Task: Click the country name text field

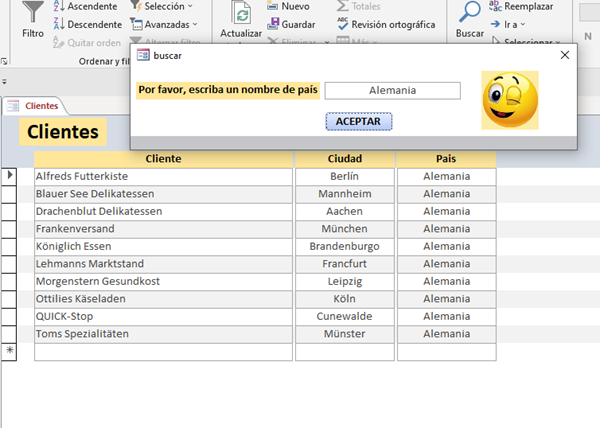Action: pos(392,90)
